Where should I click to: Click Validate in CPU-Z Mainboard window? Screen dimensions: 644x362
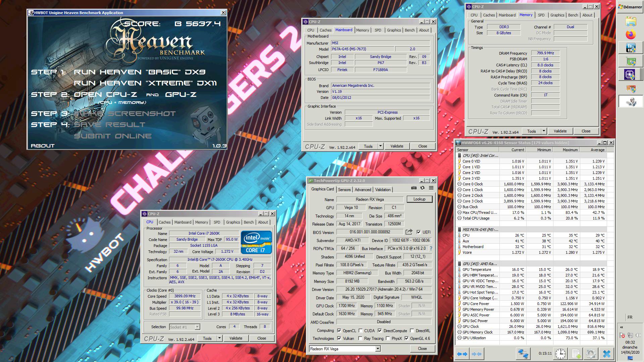pos(397,146)
